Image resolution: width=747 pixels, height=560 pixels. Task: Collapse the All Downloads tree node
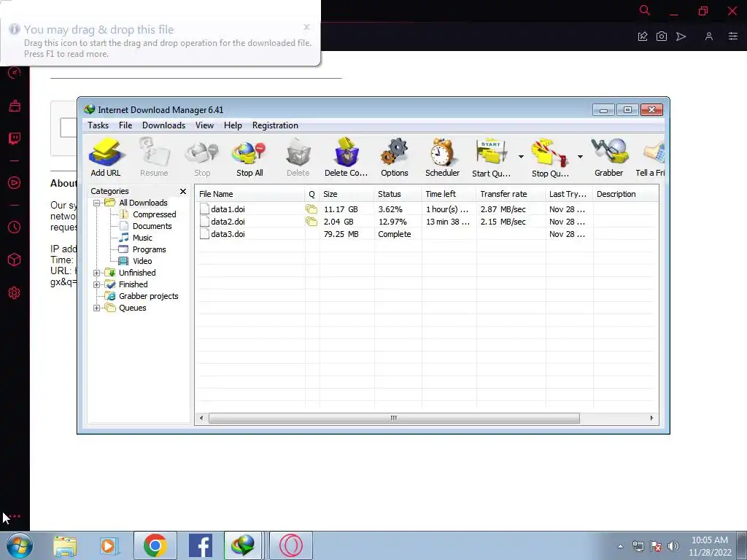point(97,203)
